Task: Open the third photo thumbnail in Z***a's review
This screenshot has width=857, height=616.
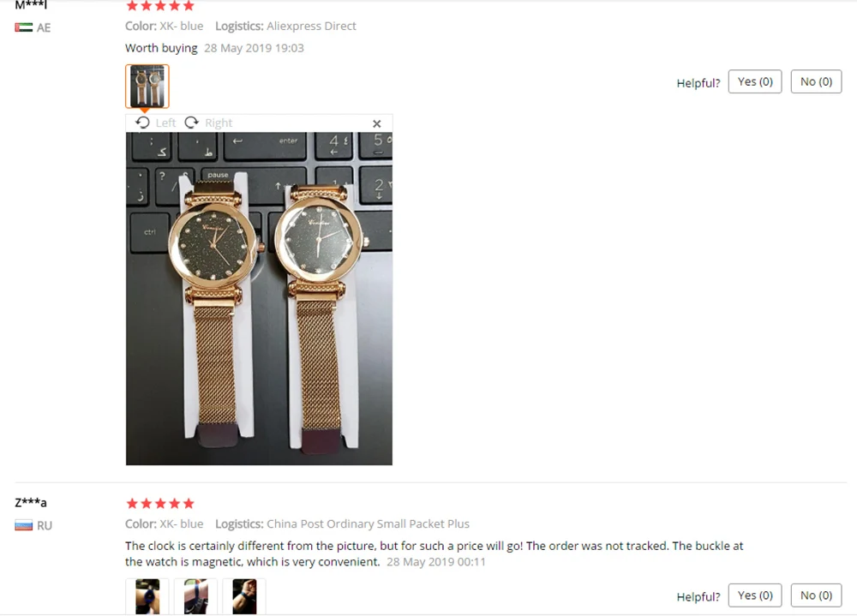Action: pos(244,596)
